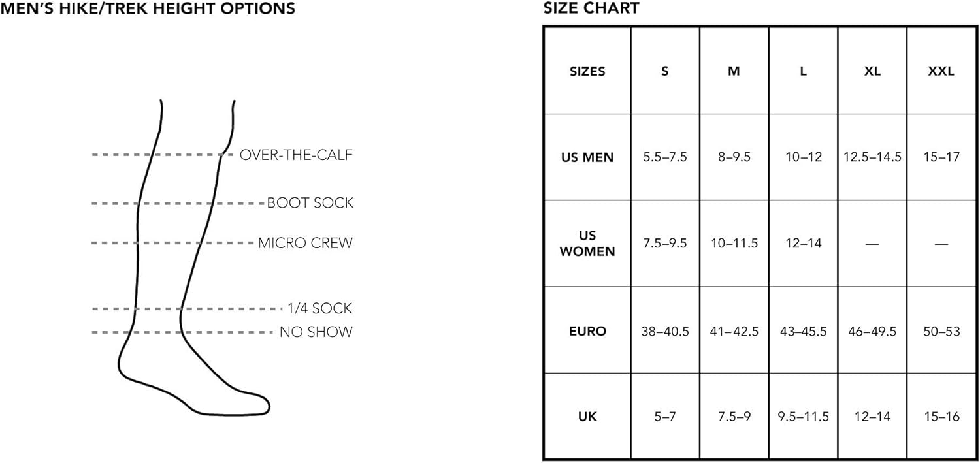
Task: Select the US Women 10–11.5 cell
Action: click(734, 244)
